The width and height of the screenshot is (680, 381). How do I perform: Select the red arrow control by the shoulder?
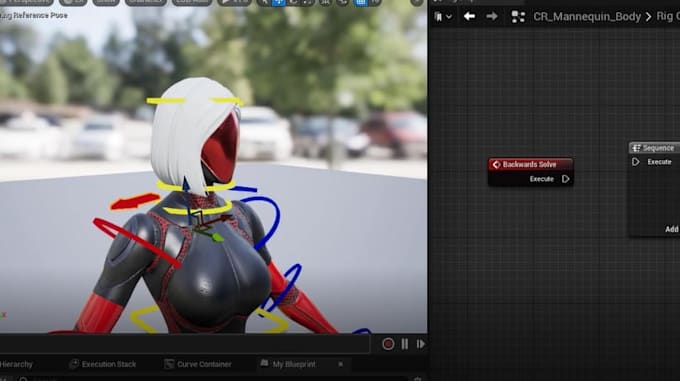(135, 202)
